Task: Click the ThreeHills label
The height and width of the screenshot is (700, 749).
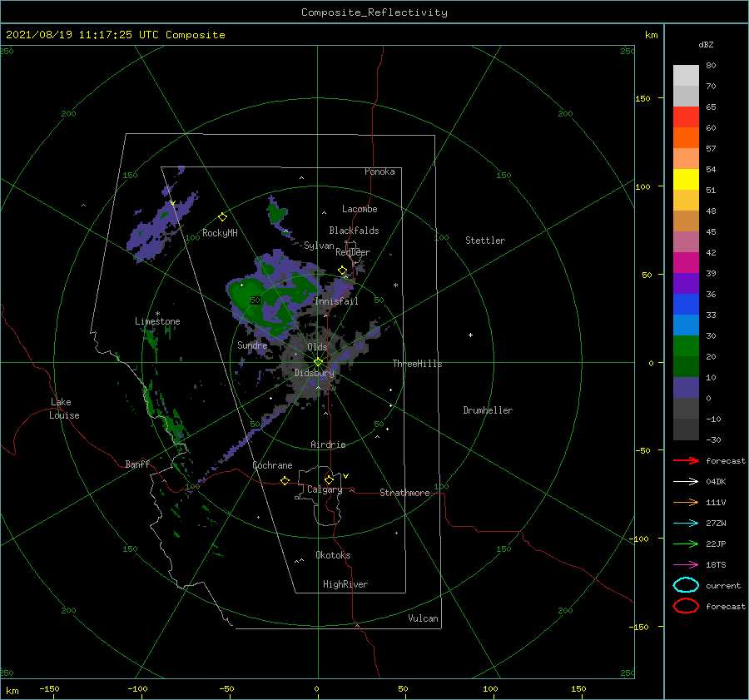Action: pos(417,364)
